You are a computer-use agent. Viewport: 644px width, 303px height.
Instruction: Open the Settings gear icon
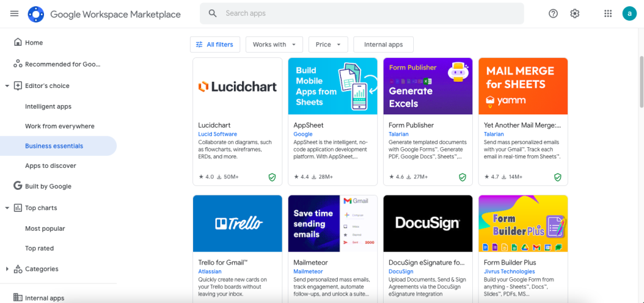point(575,14)
